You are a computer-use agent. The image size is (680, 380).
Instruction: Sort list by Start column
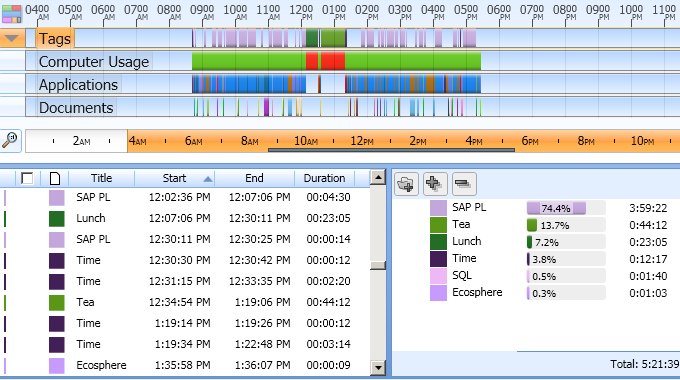pyautogui.click(x=174, y=178)
